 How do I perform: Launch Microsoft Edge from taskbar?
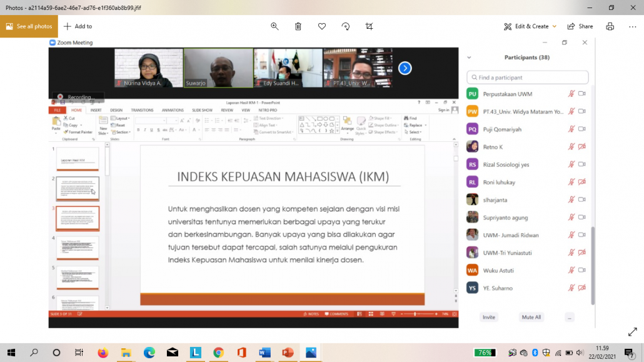point(149,353)
